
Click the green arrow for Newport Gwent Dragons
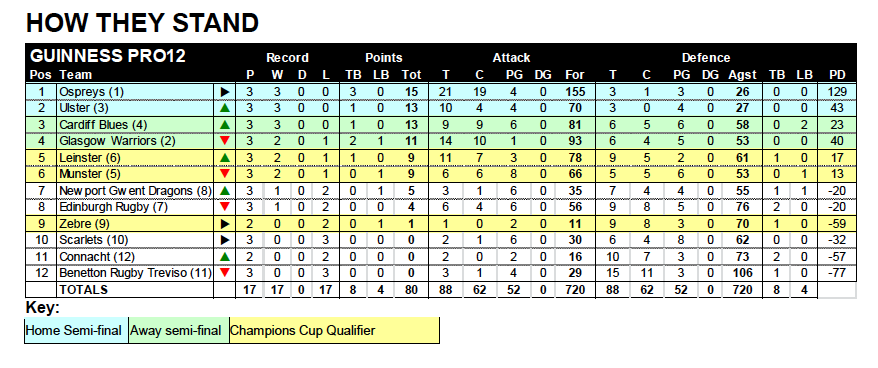click(x=225, y=190)
